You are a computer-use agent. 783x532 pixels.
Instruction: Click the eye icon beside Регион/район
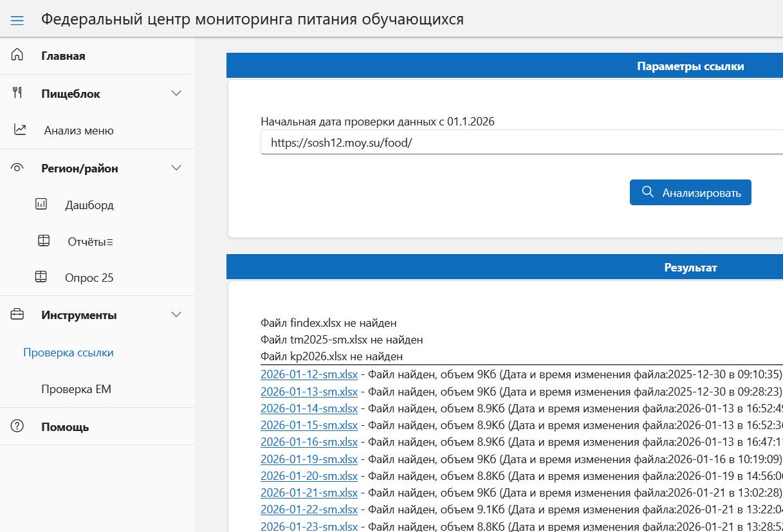click(17, 168)
